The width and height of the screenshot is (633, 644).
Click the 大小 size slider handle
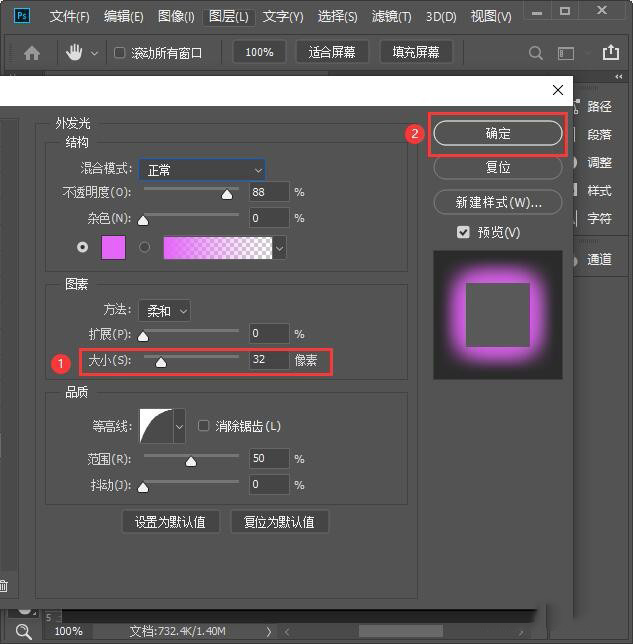161,362
